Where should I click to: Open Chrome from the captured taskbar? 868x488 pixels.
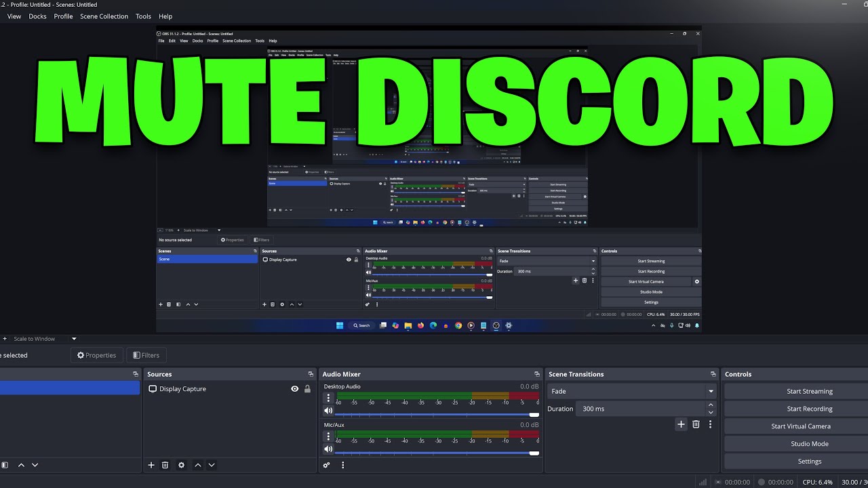coord(458,325)
